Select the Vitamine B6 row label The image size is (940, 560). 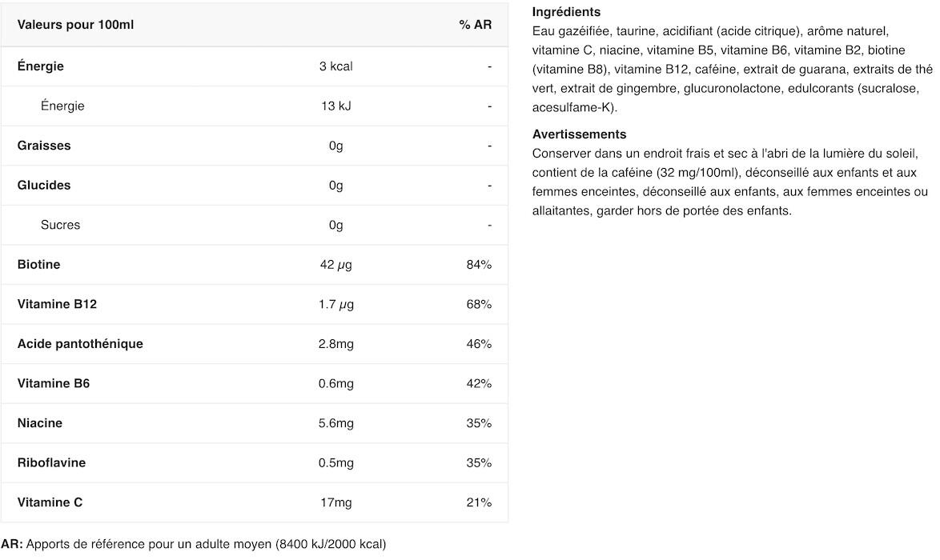[x=54, y=383]
